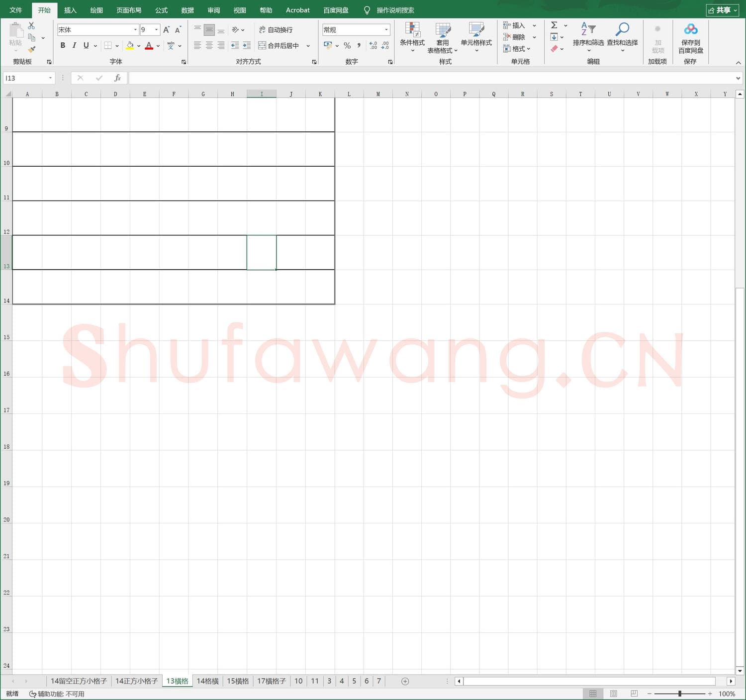This screenshot has height=700, width=746.
Task: Click the new sheet plus icon
Action: (x=405, y=681)
